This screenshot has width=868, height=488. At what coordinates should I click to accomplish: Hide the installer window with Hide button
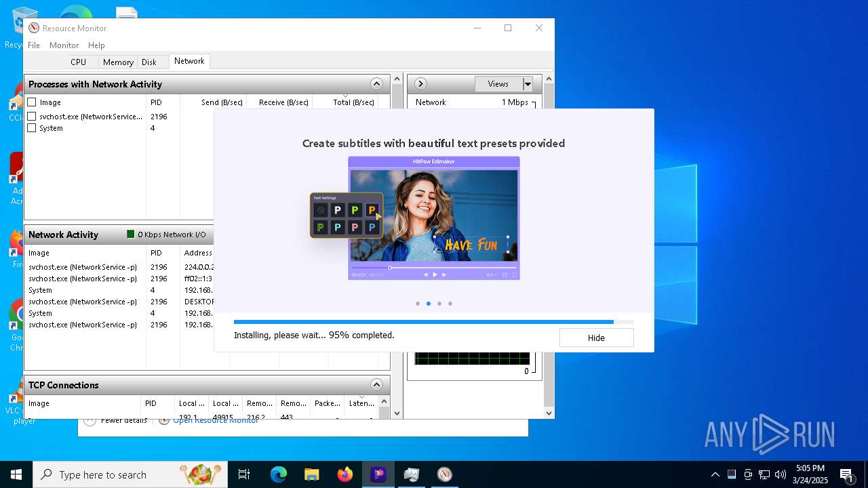(596, 338)
